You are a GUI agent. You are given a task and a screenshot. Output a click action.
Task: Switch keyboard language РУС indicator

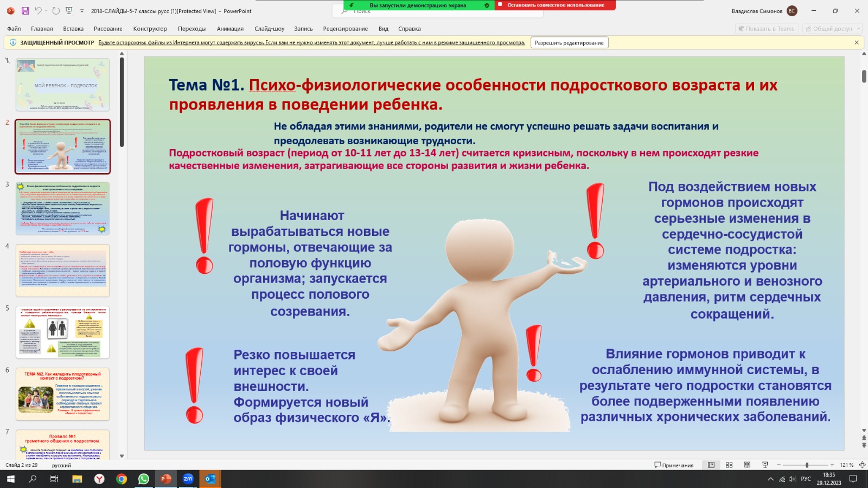tap(806, 479)
